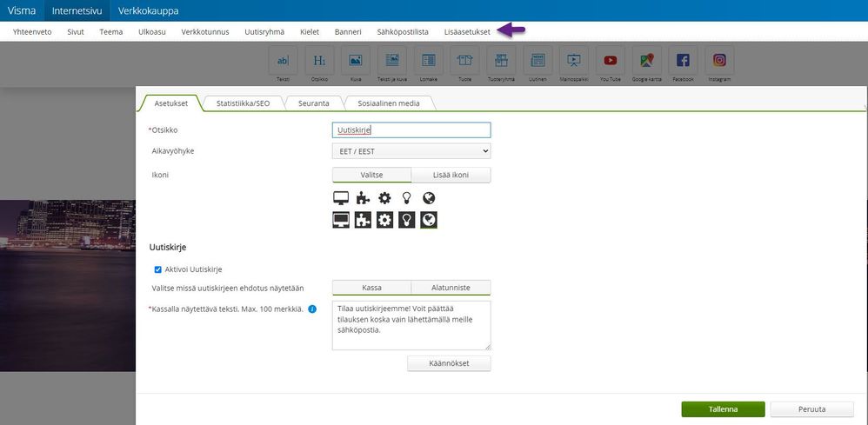Image resolution: width=868 pixels, height=425 pixels.
Task: Select the Facebook element icon
Action: (x=683, y=60)
